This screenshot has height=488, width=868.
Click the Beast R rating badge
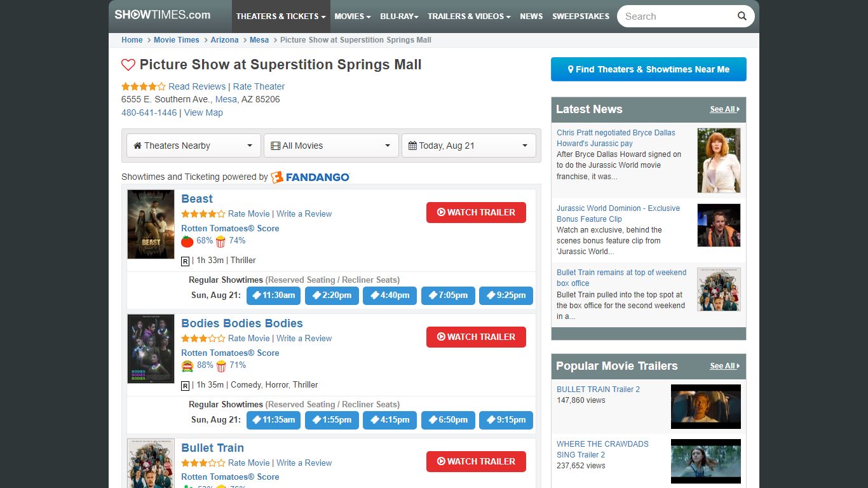[186, 261]
